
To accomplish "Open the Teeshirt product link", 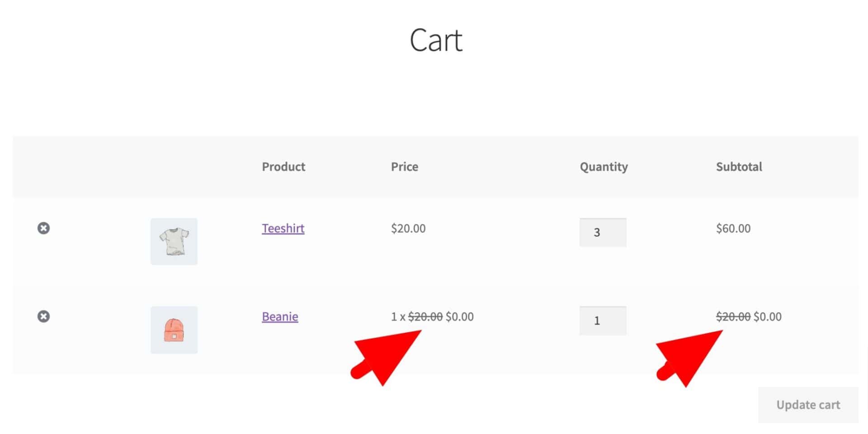I will pyautogui.click(x=283, y=228).
